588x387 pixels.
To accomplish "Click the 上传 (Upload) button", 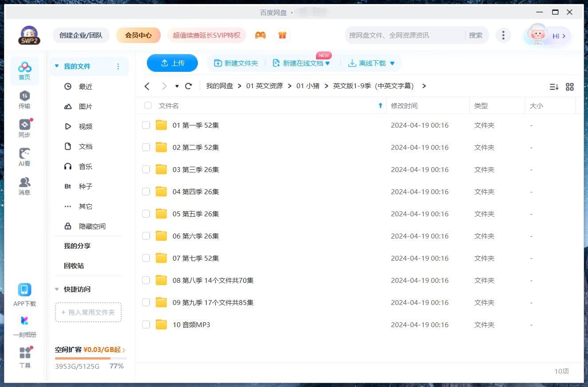I will tap(172, 63).
